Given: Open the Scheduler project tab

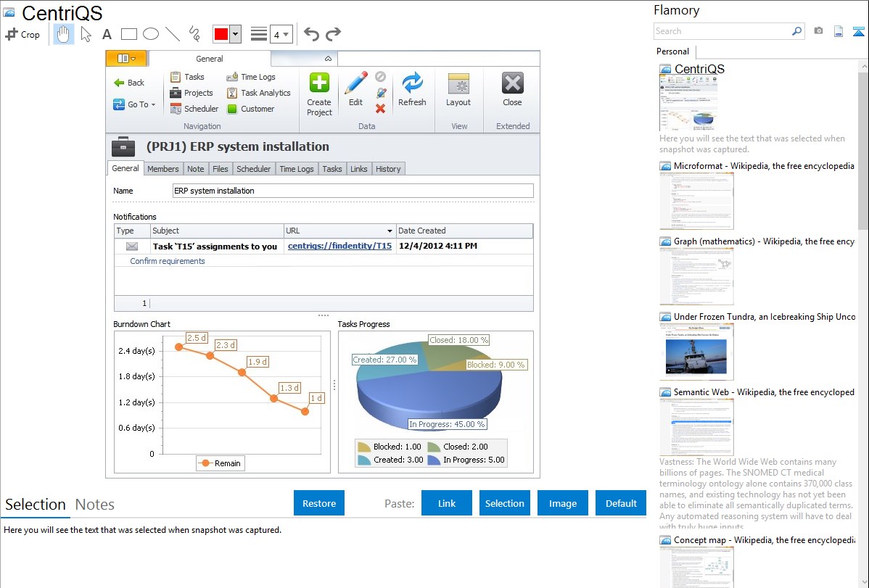Looking at the screenshot, I should tap(253, 169).
